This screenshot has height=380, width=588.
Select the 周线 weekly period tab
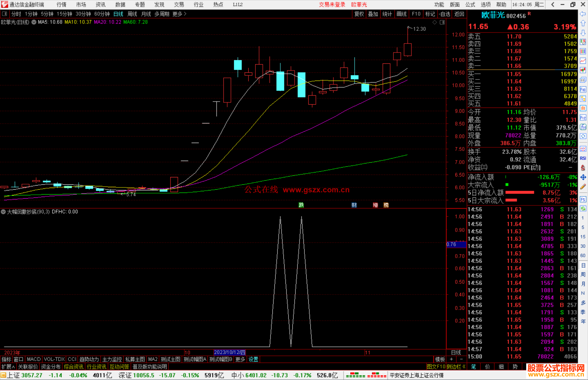coord(132,14)
